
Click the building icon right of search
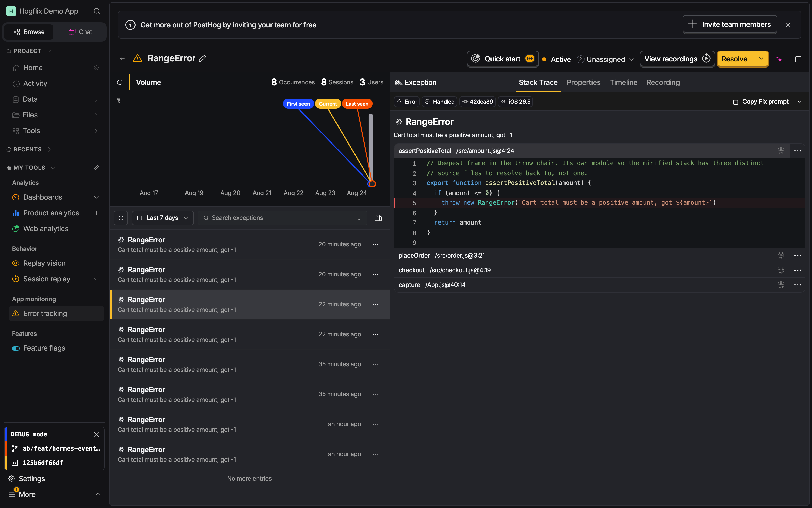point(379,218)
